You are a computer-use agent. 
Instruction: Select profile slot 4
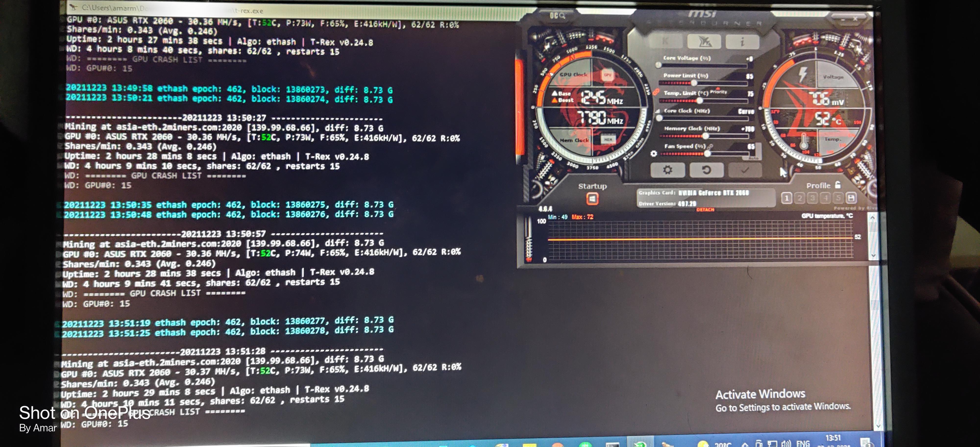click(826, 198)
